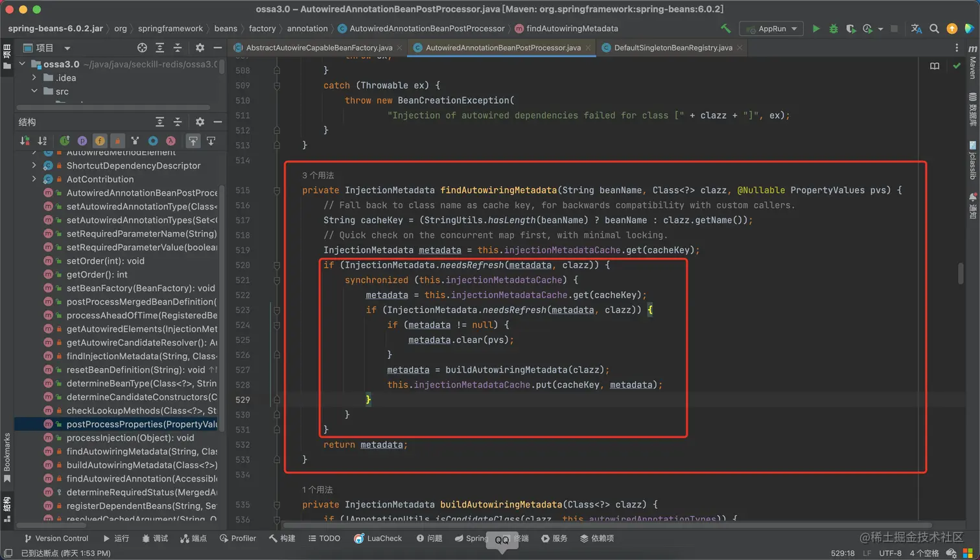Collapse all in Project panel
980x560 pixels.
(178, 48)
